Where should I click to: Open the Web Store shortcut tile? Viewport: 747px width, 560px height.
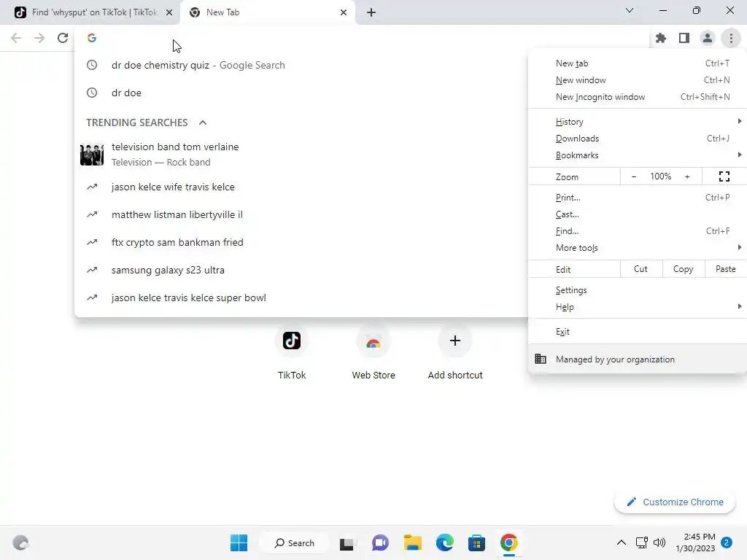pyautogui.click(x=373, y=352)
